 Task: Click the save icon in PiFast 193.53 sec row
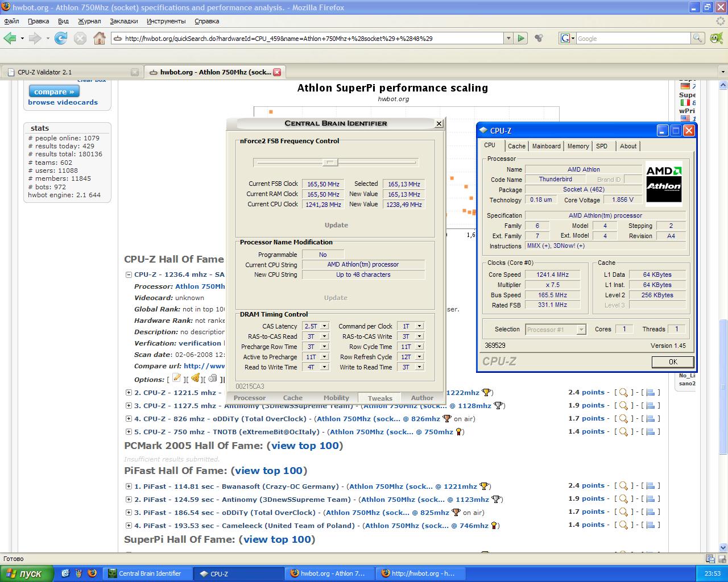[651, 525]
